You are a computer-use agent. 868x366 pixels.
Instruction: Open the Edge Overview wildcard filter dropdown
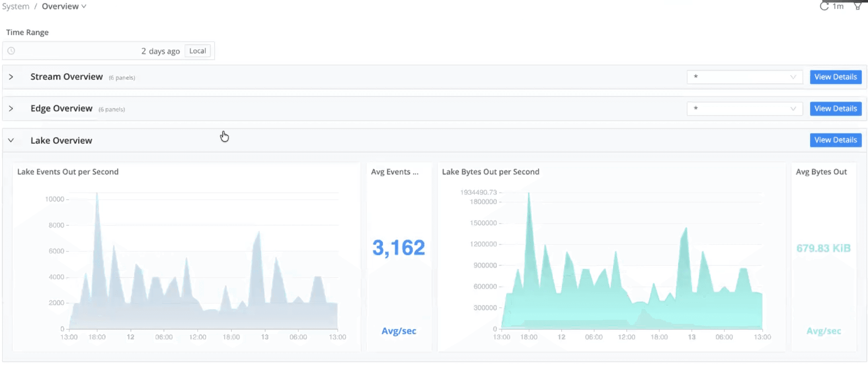coord(744,108)
